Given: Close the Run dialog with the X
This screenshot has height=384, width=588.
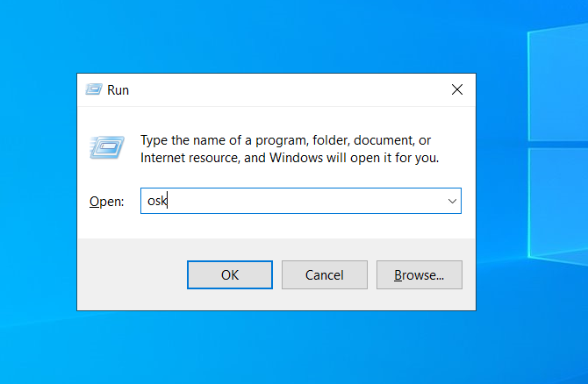Looking at the screenshot, I should (x=456, y=89).
